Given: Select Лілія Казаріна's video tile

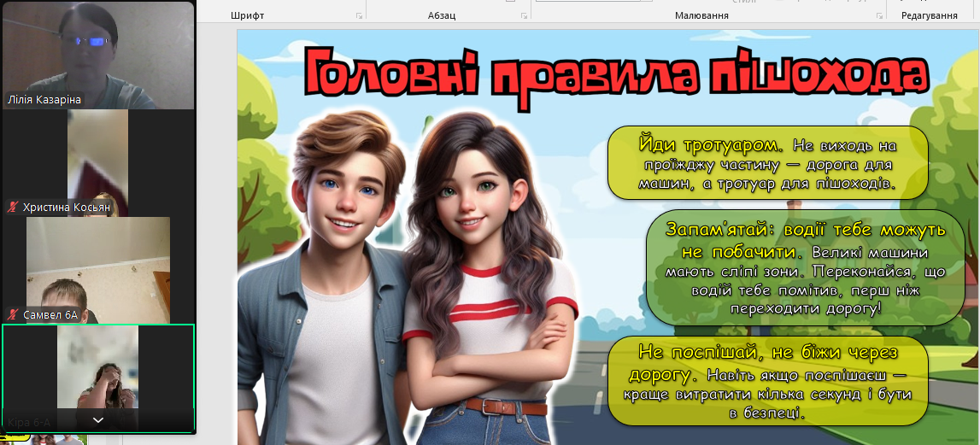Looking at the screenshot, I should (x=98, y=55).
